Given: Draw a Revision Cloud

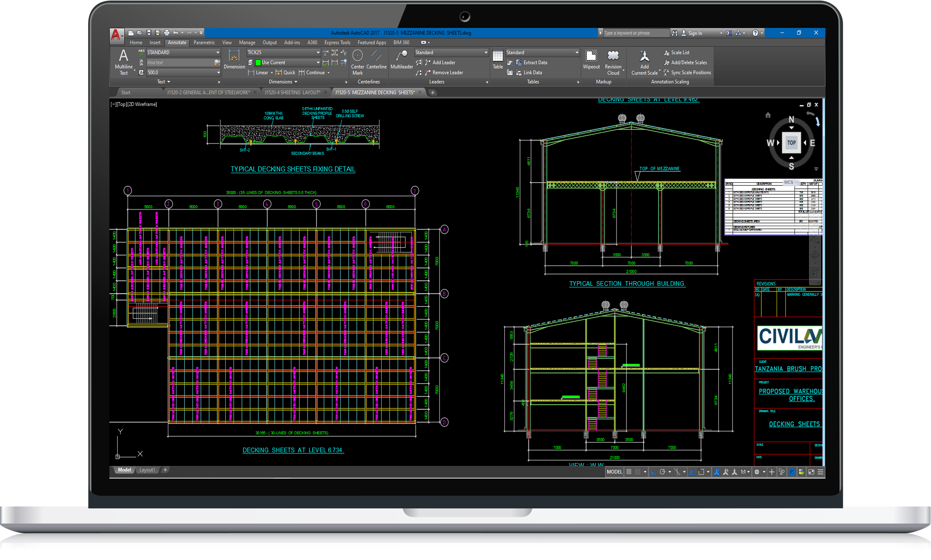Looking at the screenshot, I should pyautogui.click(x=613, y=62).
